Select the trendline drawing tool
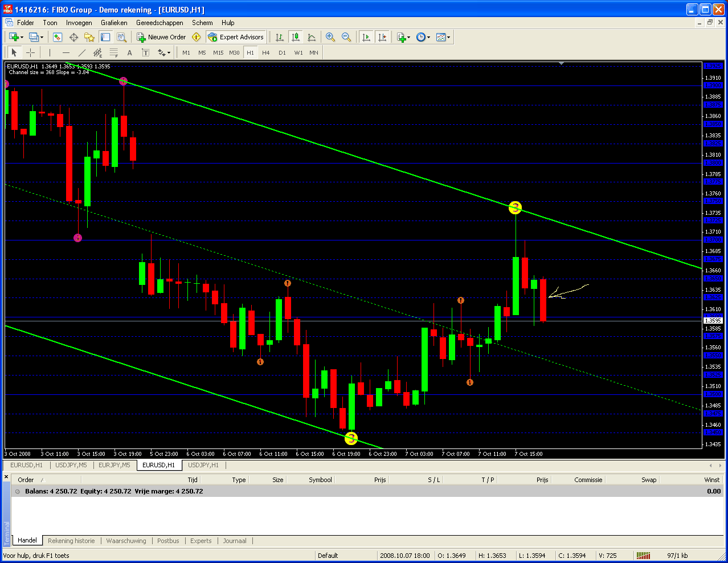Viewport: 728px width, 563px height. (82, 52)
